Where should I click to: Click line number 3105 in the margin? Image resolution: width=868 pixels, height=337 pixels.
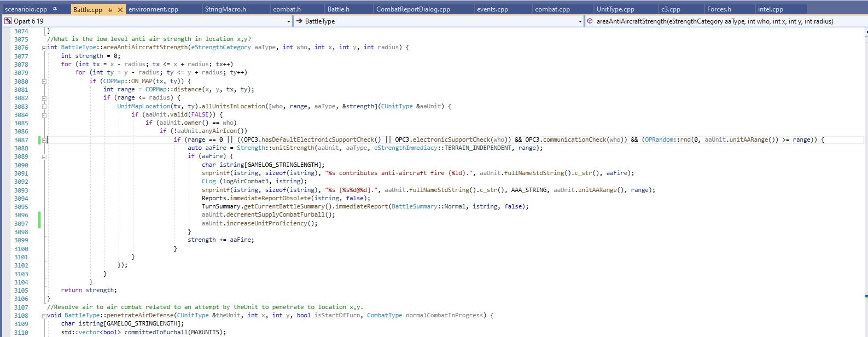pos(21,290)
